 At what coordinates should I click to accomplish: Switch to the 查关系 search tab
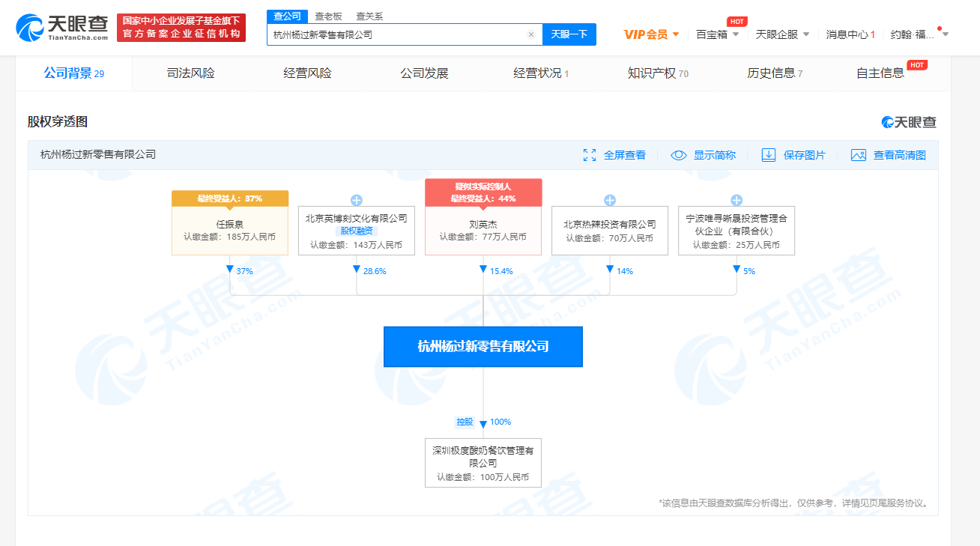coord(369,16)
